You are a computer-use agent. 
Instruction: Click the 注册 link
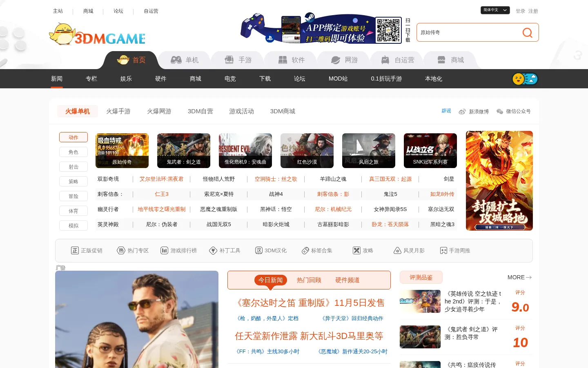click(533, 11)
